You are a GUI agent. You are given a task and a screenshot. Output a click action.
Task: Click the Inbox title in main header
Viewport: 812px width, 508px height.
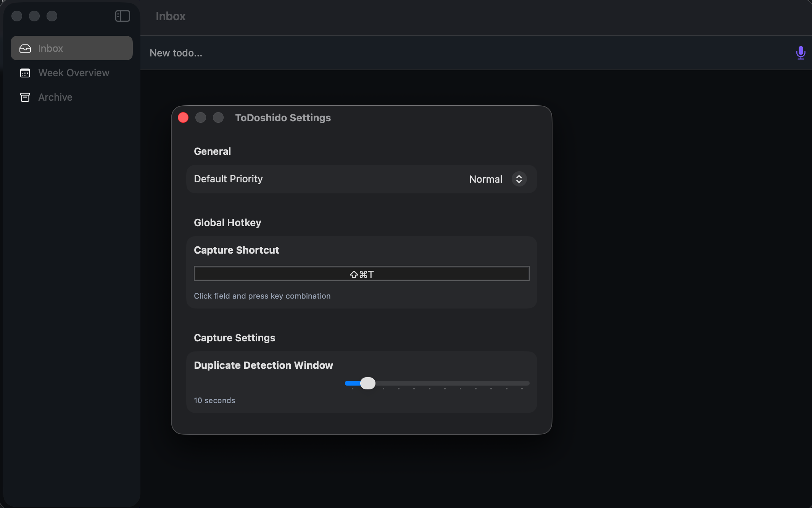click(171, 16)
